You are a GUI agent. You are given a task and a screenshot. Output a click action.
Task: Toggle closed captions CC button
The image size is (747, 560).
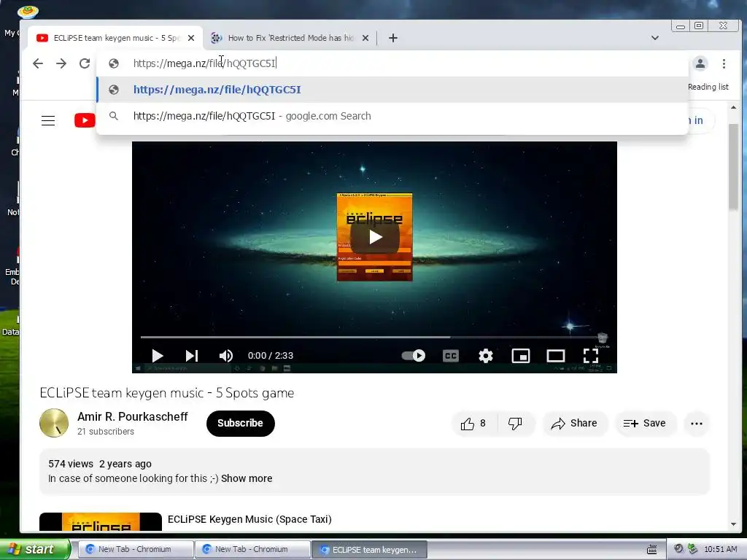450,356
